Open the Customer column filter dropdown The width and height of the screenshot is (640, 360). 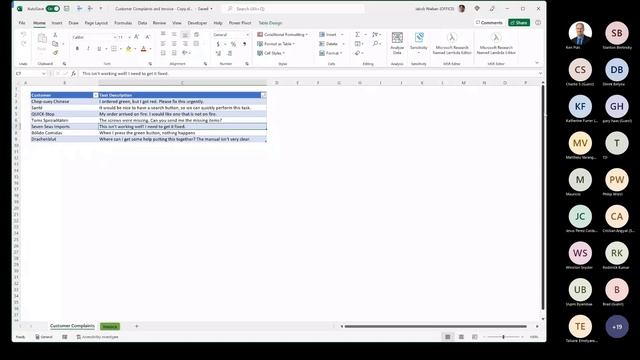96,95
